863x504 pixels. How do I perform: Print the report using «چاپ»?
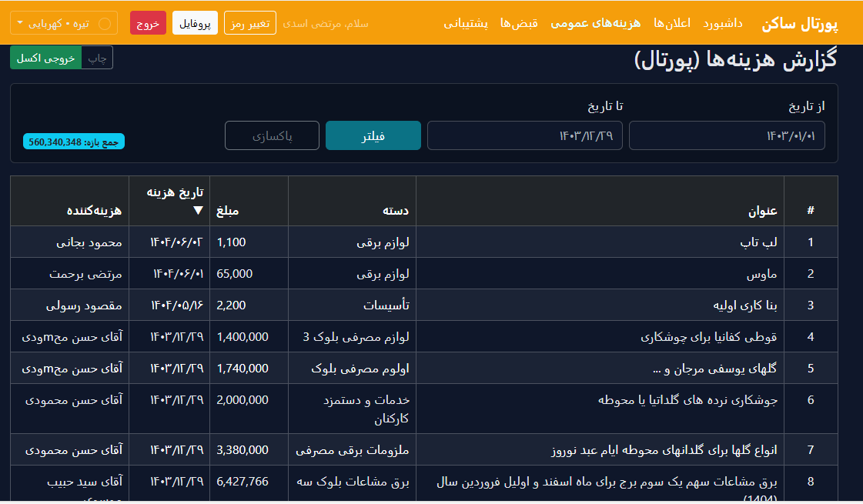pos(96,57)
